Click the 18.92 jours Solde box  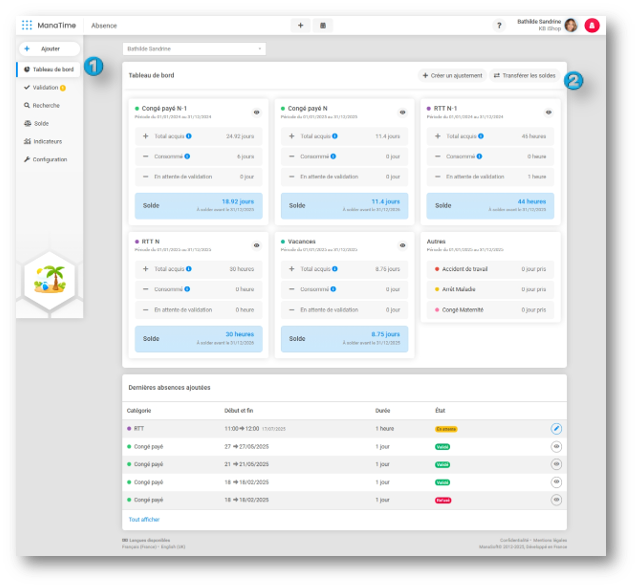(199, 206)
